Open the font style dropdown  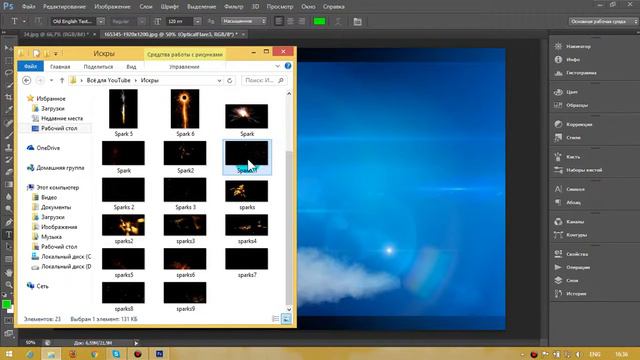(x=141, y=21)
